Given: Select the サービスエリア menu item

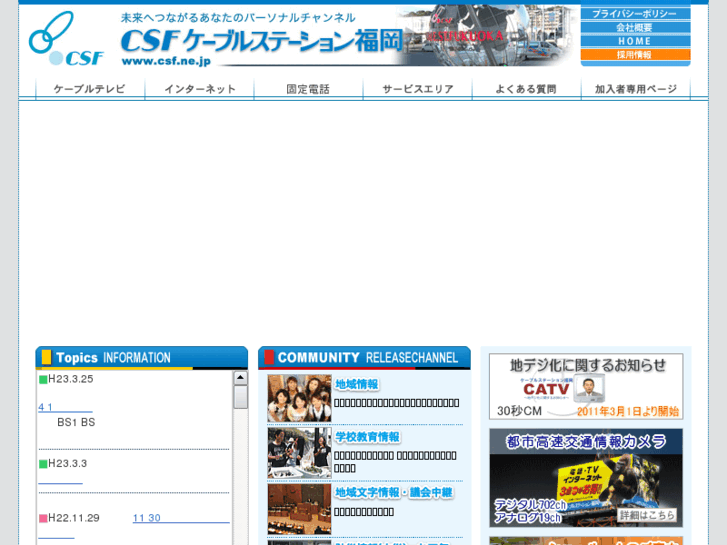Looking at the screenshot, I should (418, 89).
